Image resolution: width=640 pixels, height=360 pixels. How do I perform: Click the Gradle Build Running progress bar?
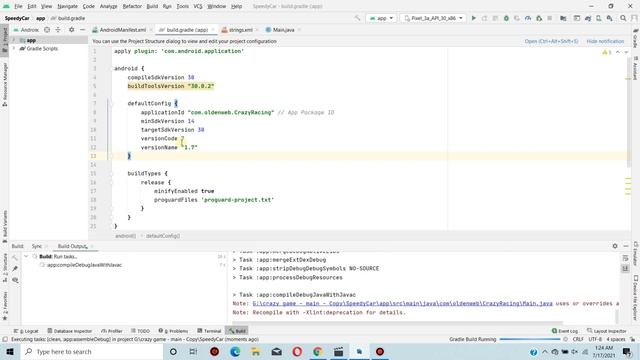click(x=529, y=339)
